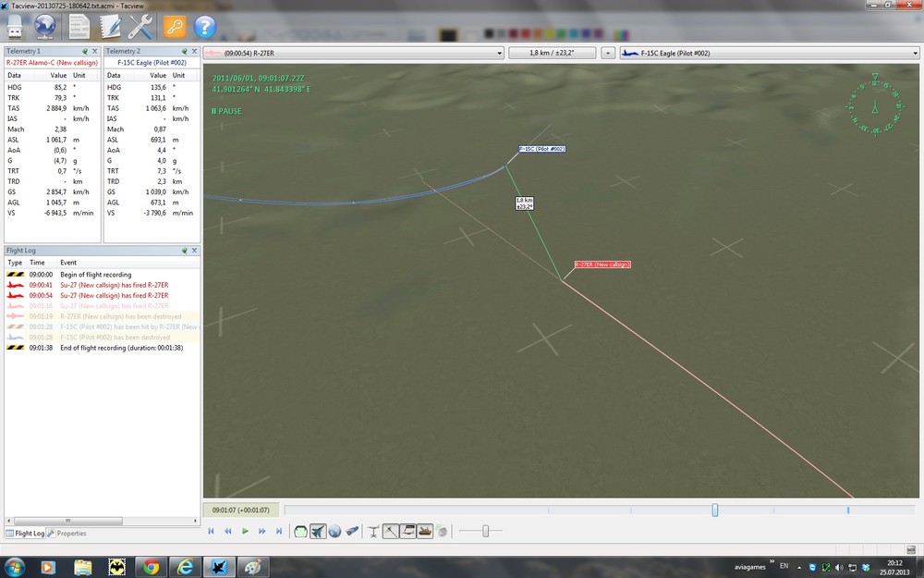Image resolution: width=924 pixels, height=578 pixels.
Task: Open the file explorer folder in taskbar
Action: (82, 568)
